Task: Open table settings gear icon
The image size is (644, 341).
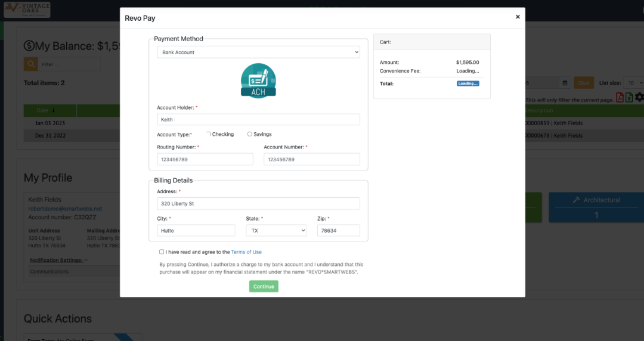Action: pyautogui.click(x=639, y=97)
